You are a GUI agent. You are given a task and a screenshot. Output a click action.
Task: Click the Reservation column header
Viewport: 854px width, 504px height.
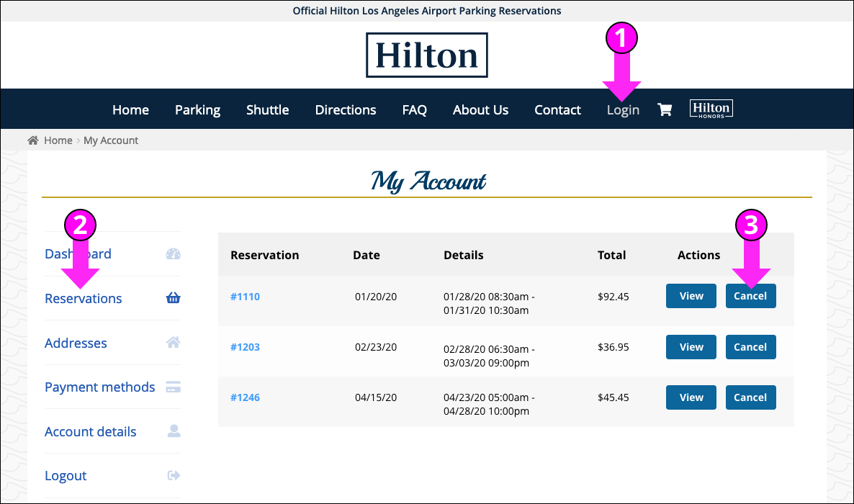(265, 255)
